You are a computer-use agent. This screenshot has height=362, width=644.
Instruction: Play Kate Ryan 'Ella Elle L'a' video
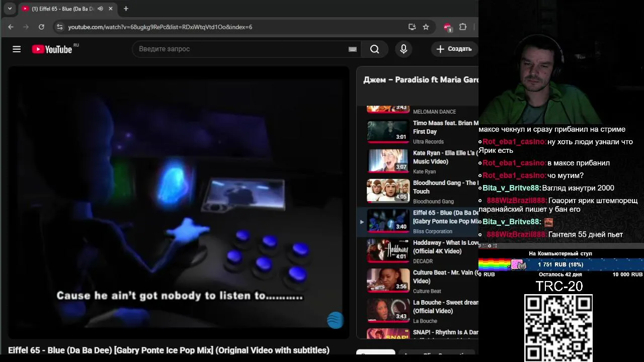coord(388,161)
